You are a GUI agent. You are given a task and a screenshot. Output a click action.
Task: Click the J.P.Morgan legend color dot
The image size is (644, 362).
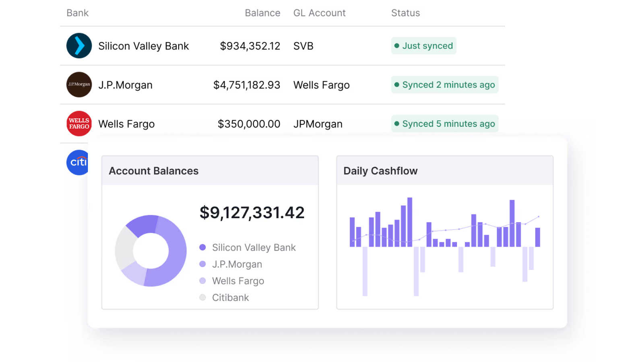pyautogui.click(x=202, y=264)
